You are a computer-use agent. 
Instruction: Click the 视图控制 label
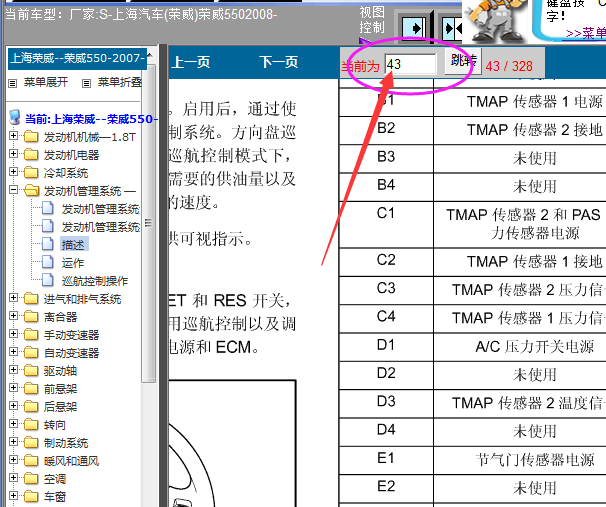[x=372, y=20]
